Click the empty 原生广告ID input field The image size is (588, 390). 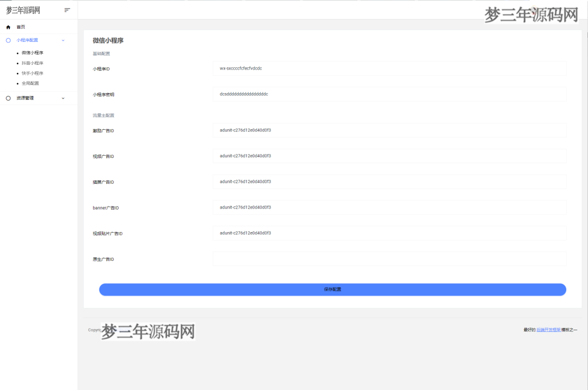tap(389, 259)
